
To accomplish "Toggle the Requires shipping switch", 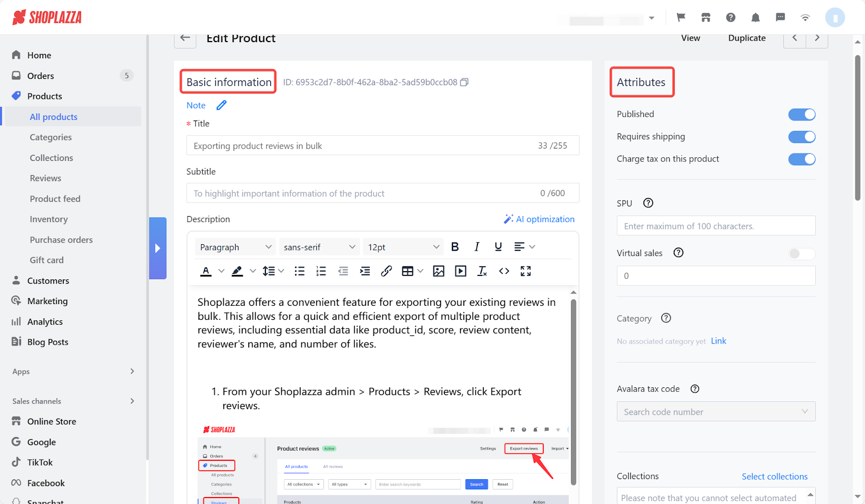I will coord(802,137).
